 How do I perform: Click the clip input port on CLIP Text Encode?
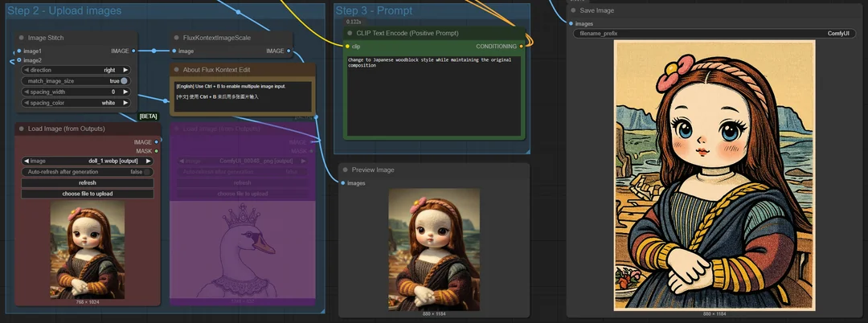coord(348,47)
